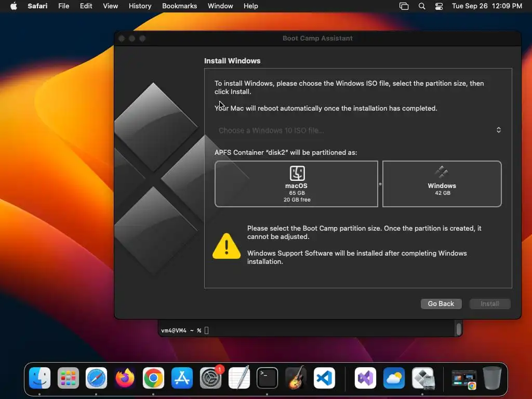Viewport: 532px width, 399px height.
Task: Open Visual Studio Code in the Dock
Action: pyautogui.click(x=324, y=378)
